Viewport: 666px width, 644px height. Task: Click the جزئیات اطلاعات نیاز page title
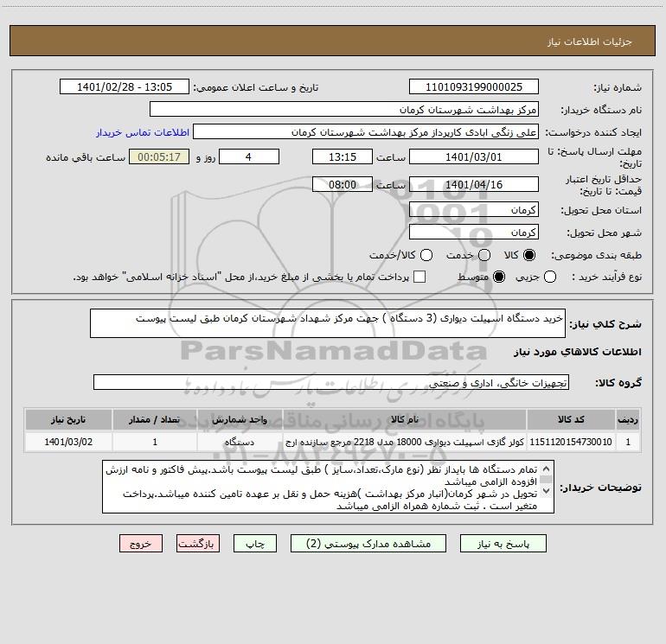click(x=590, y=41)
